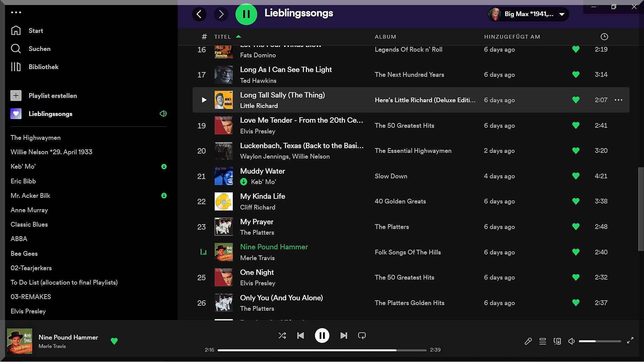Open the lyrics microphone icon
The width and height of the screenshot is (644, 362).
528,341
